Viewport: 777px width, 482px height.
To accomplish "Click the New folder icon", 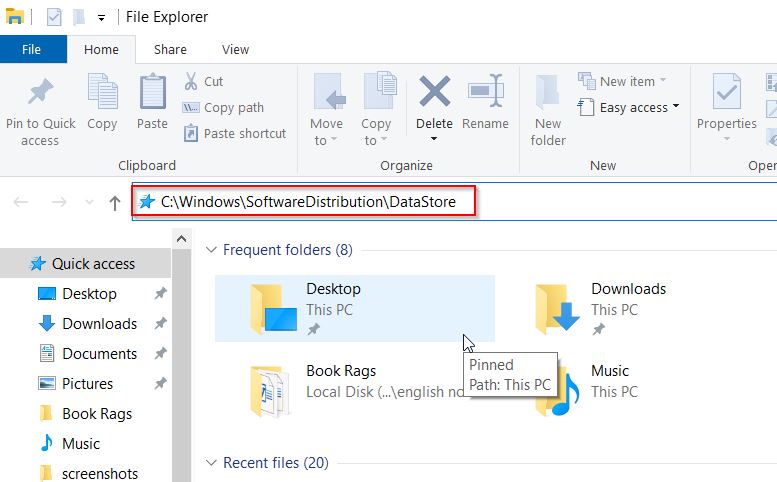I will [x=548, y=92].
